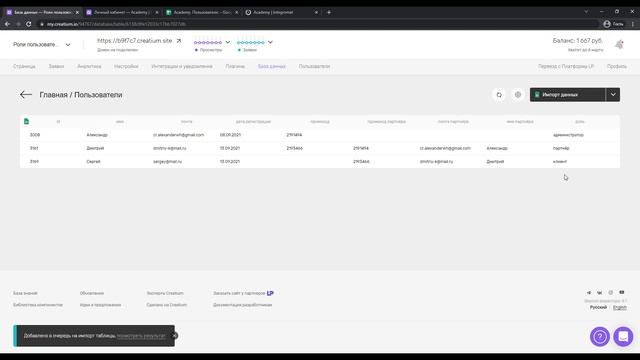Image resolution: width=640 pixels, height=360 pixels.
Task: Click view result link in notification
Action: point(141,336)
